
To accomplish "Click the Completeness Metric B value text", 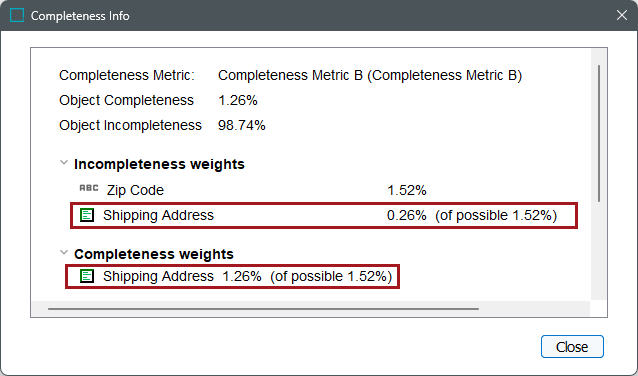I will (x=370, y=75).
